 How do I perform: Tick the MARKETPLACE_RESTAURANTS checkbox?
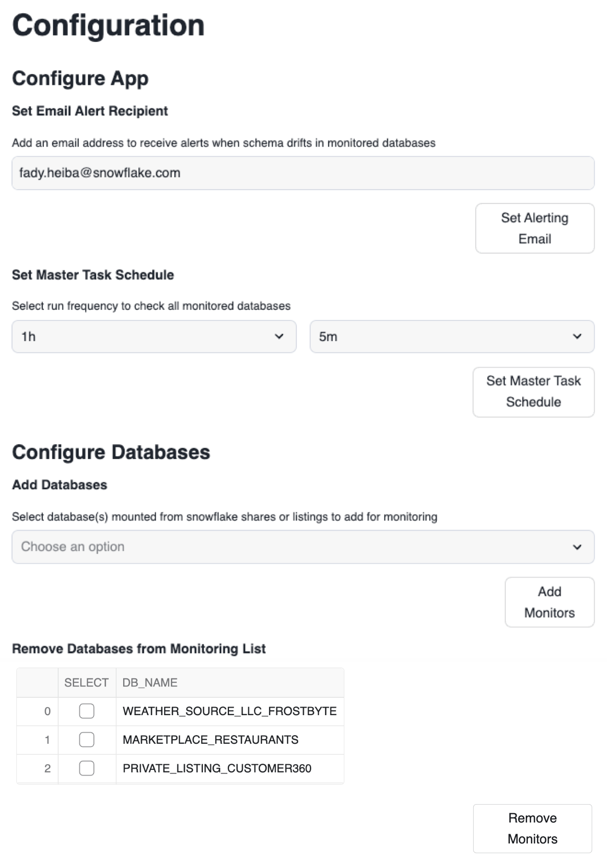click(x=87, y=740)
